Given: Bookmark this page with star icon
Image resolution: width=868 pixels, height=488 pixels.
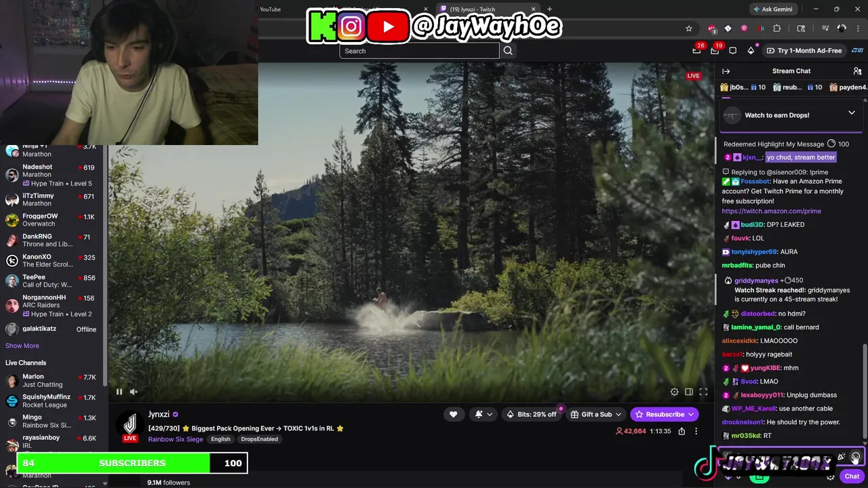Looking at the screenshot, I should [689, 28].
